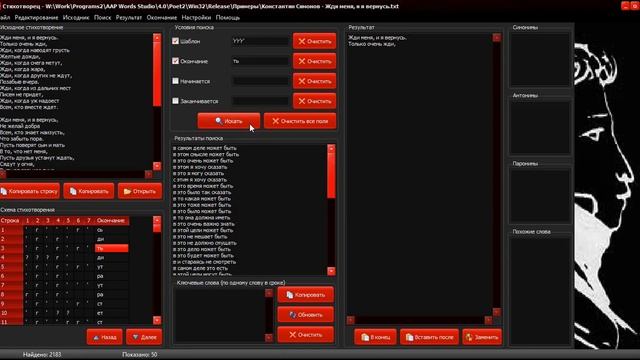Click up arrow of Результат panel scrollbar

pos(497,38)
